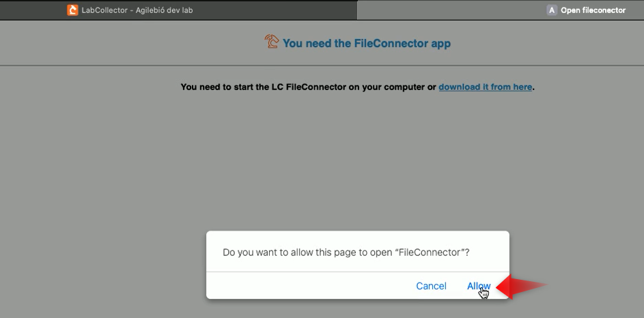Click the "A" favicon on the fileconector tab

tap(552, 10)
